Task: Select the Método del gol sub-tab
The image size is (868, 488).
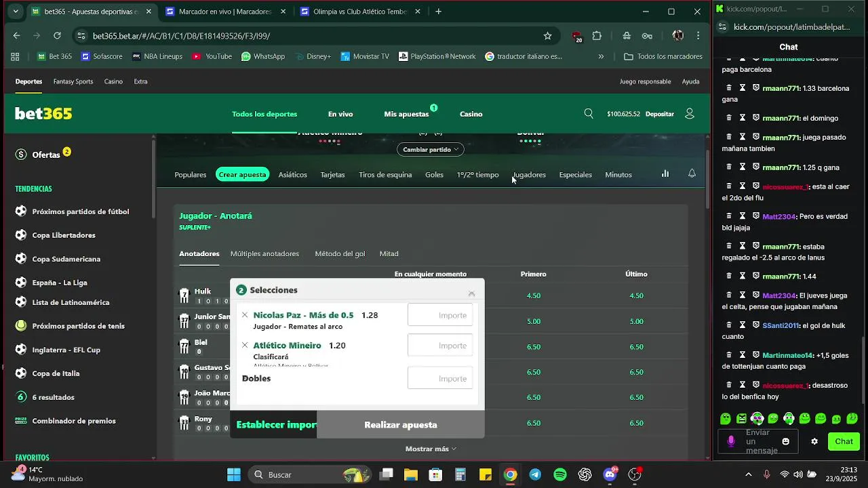Action: point(340,253)
